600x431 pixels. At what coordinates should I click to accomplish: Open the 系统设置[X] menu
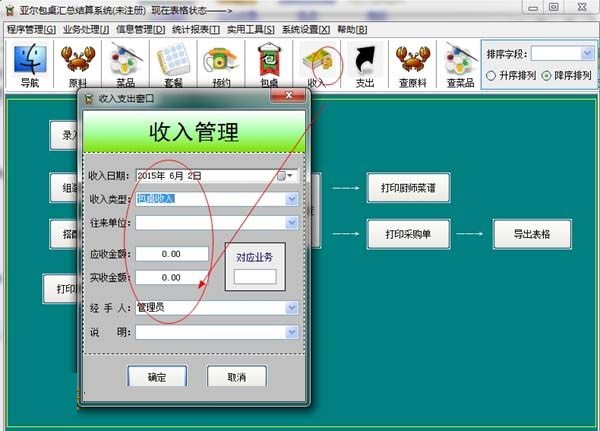306,29
